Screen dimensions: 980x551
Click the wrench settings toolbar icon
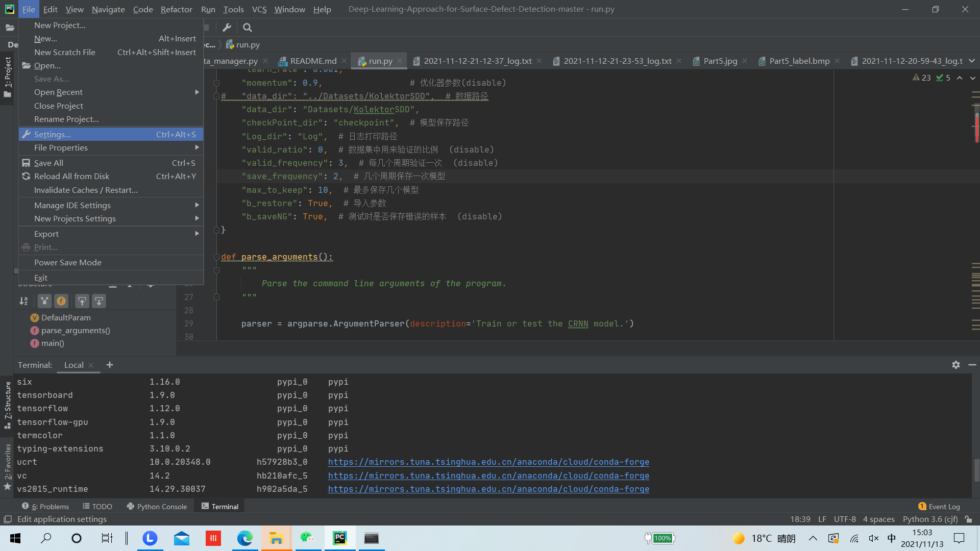tap(227, 28)
